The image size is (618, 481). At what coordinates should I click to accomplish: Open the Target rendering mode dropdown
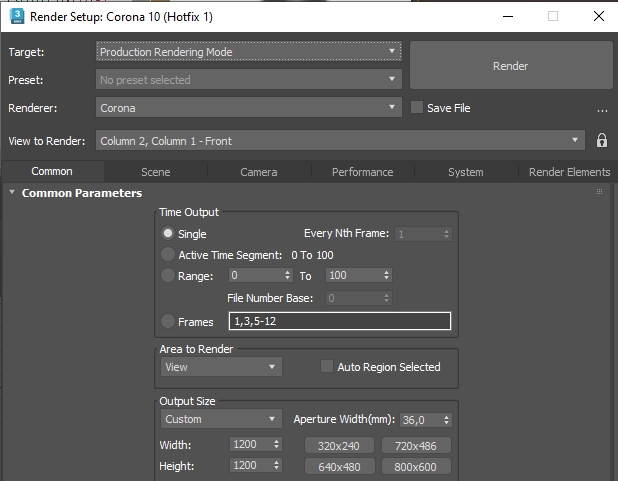[x=249, y=51]
